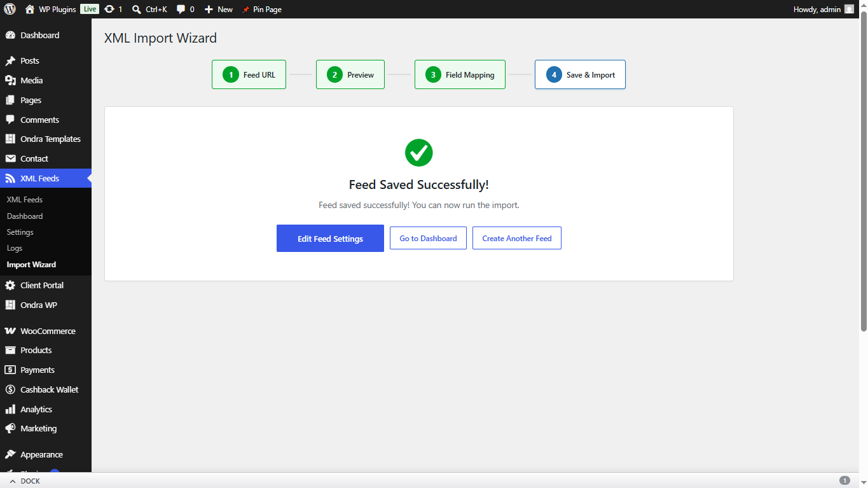Screen dimensions: 868x488
Task: Click the Products archive icon
Action: [10, 350]
